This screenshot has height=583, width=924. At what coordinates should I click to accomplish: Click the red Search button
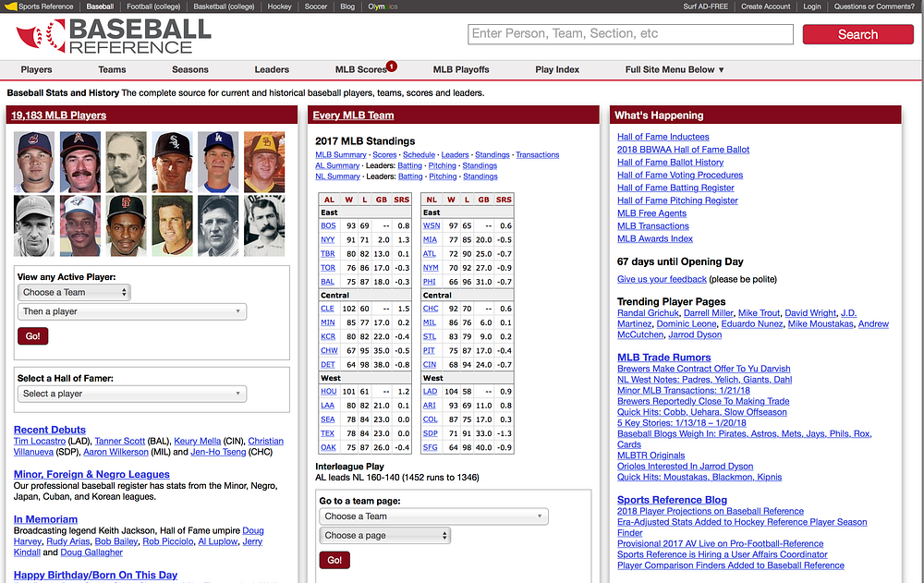tap(858, 34)
